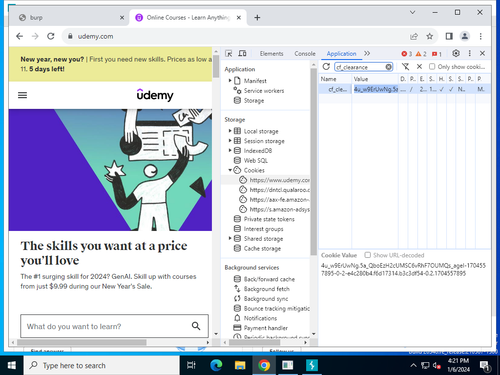Open Interest groups

tap(263, 229)
